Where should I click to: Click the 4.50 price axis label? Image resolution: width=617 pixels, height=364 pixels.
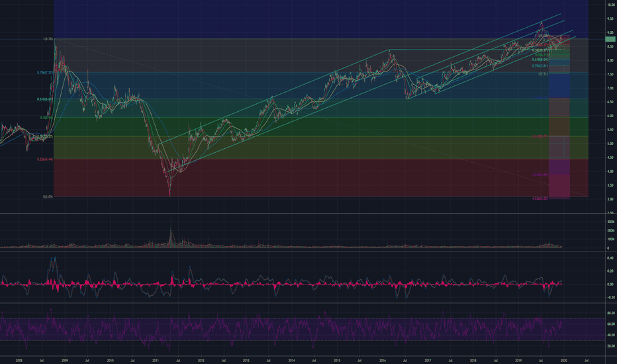(x=610, y=158)
